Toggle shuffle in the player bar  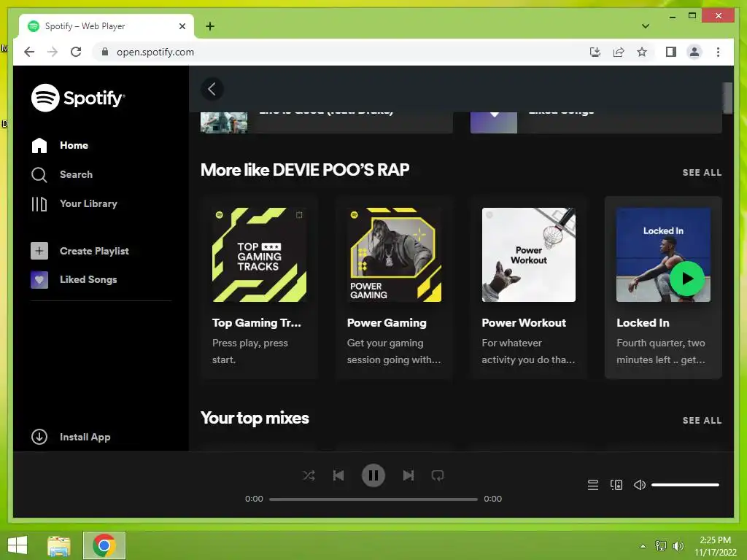(x=309, y=475)
